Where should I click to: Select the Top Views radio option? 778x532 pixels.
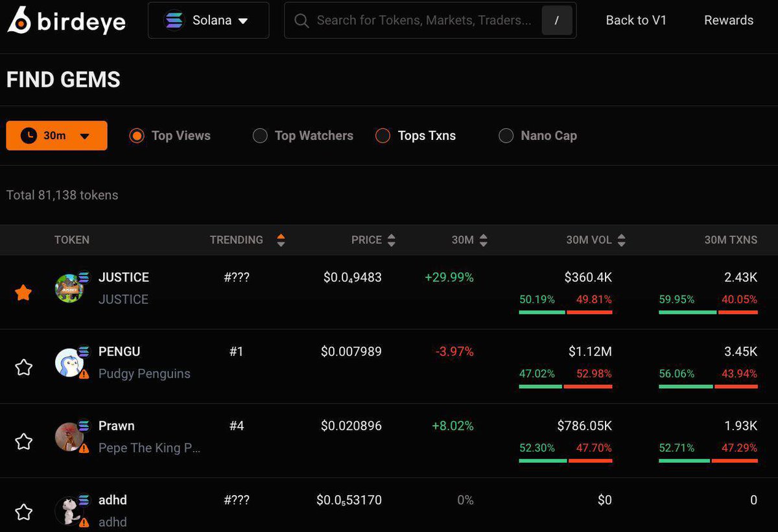[170, 135]
